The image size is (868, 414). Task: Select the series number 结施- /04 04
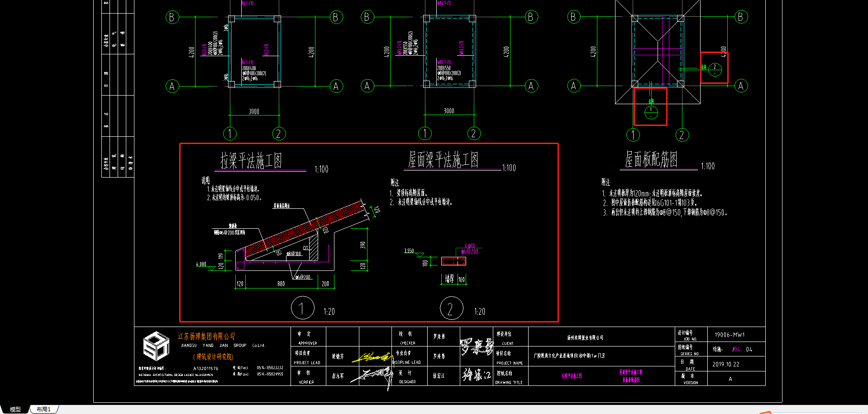coord(733,349)
